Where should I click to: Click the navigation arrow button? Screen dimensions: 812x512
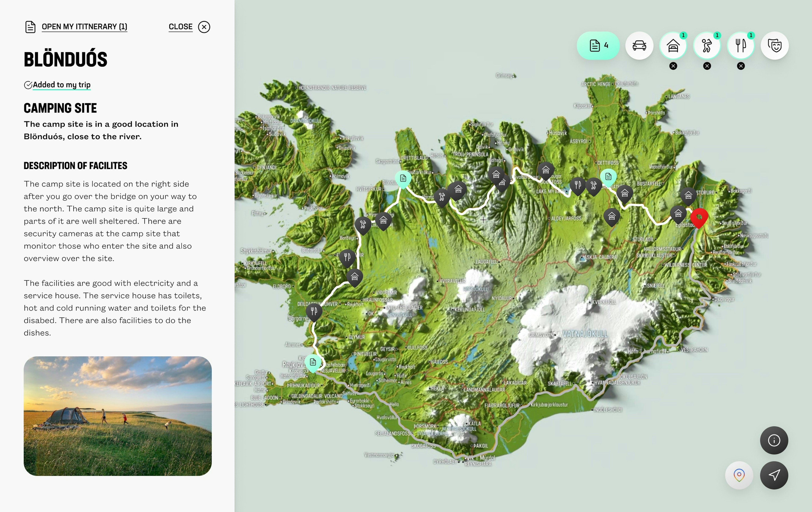(774, 475)
